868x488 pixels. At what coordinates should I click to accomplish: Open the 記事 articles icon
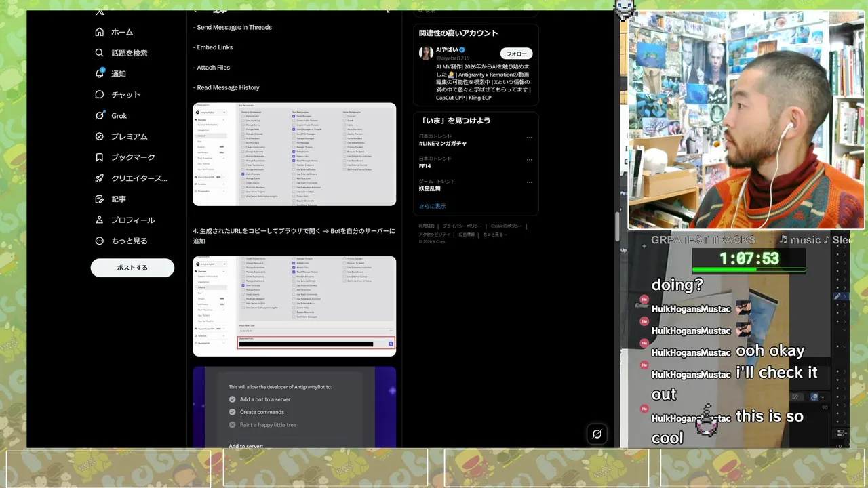pos(100,199)
